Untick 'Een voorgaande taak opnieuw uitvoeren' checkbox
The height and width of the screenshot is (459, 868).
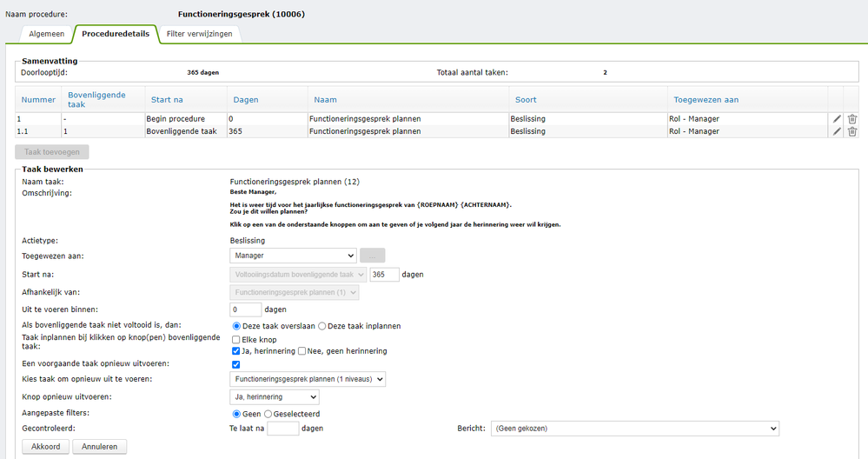(x=235, y=364)
